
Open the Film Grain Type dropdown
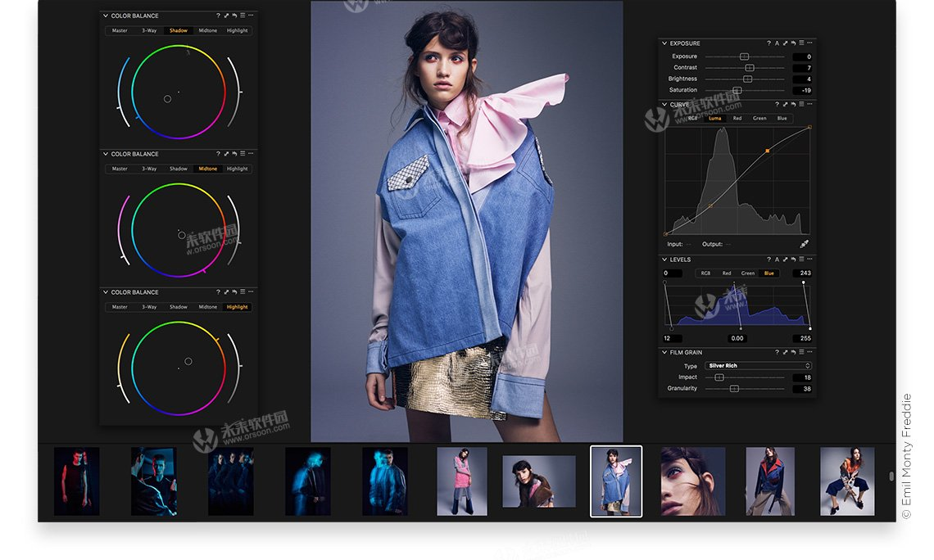coord(759,366)
